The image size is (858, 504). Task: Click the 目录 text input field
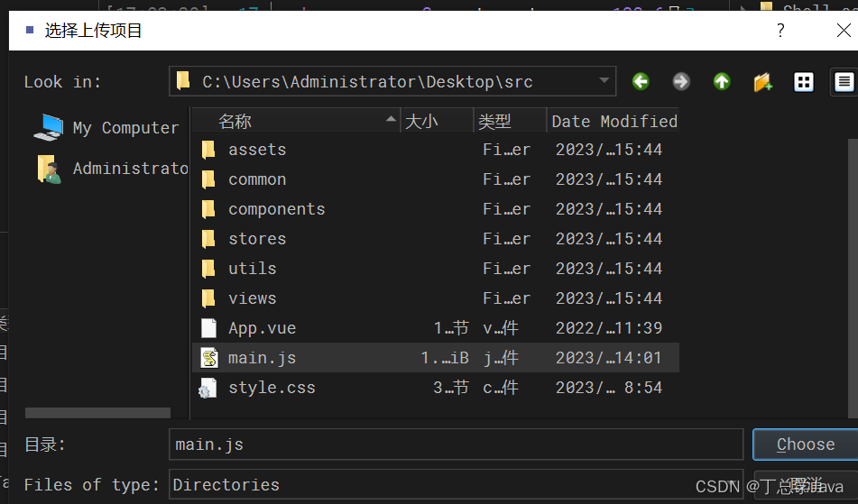click(x=456, y=444)
